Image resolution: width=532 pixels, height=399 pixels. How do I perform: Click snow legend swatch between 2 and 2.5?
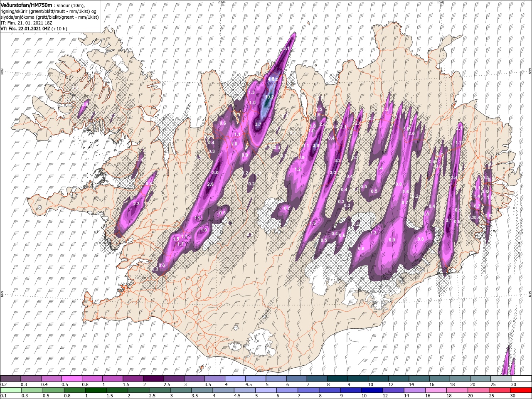[x=153, y=379]
